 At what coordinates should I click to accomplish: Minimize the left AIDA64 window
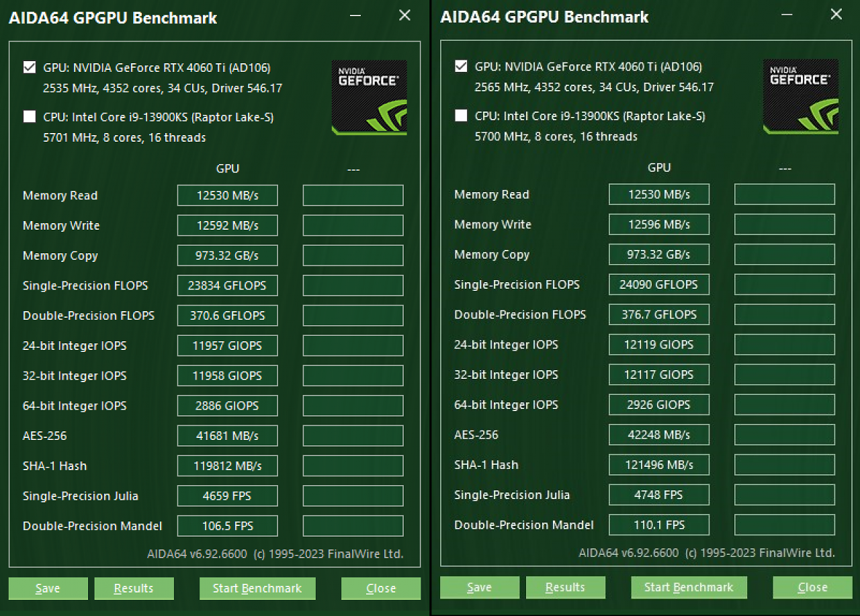click(x=355, y=15)
